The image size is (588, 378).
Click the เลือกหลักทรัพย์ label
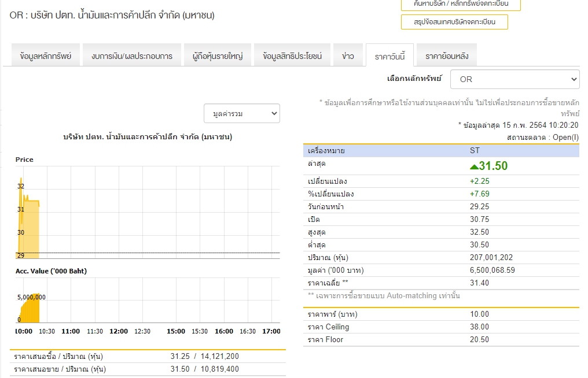(x=414, y=78)
